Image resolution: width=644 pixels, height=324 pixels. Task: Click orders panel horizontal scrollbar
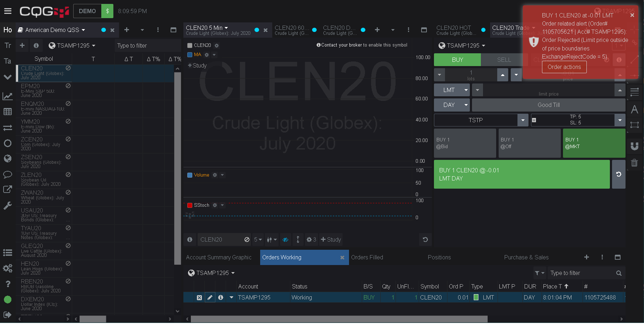339,319
